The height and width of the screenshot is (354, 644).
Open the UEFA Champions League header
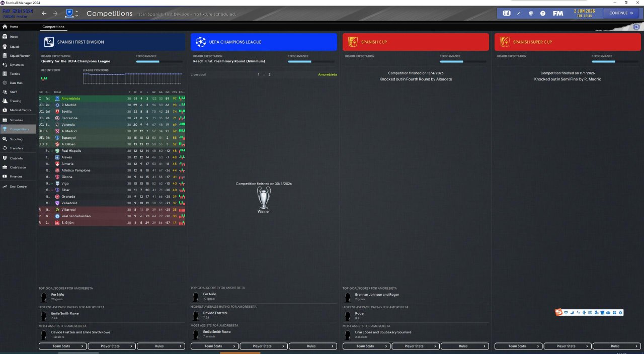[x=264, y=42]
